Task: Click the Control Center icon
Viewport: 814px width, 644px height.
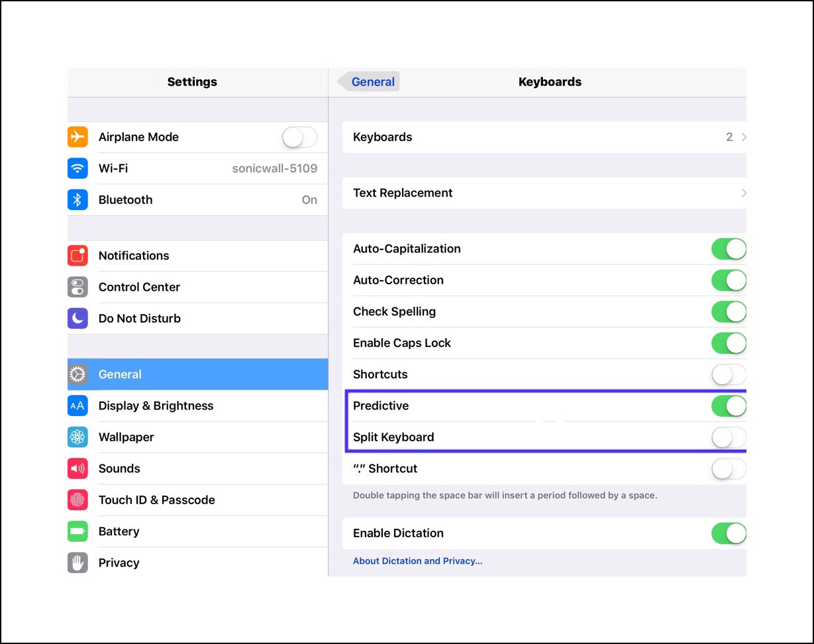Action: click(77, 287)
